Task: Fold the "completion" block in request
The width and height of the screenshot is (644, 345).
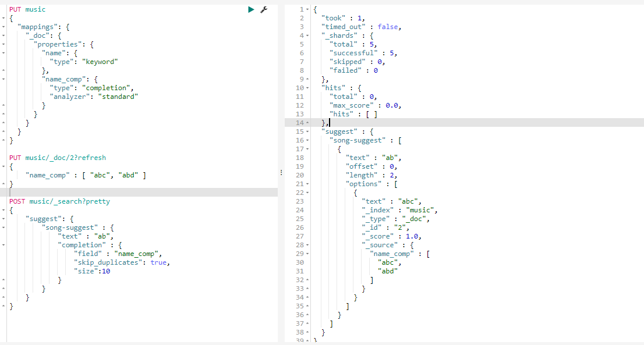Action: click(3, 245)
